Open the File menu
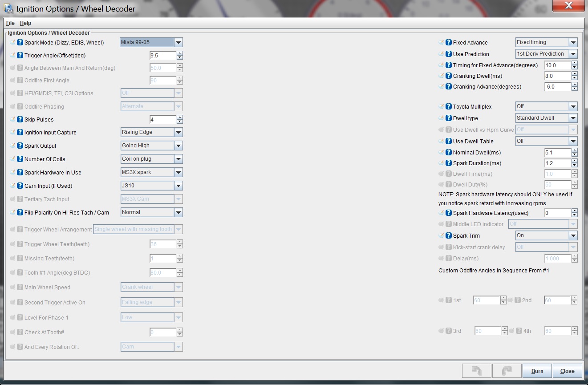The image size is (588, 385). click(x=10, y=23)
